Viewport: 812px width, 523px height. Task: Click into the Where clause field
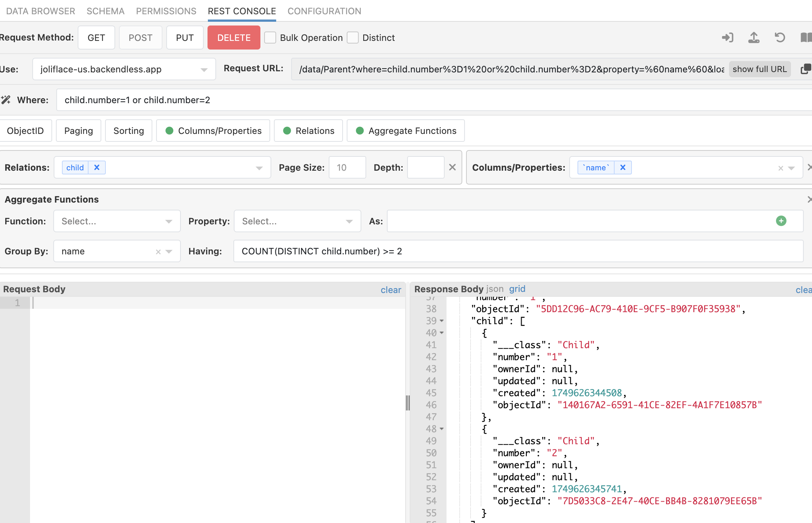pyautogui.click(x=434, y=100)
